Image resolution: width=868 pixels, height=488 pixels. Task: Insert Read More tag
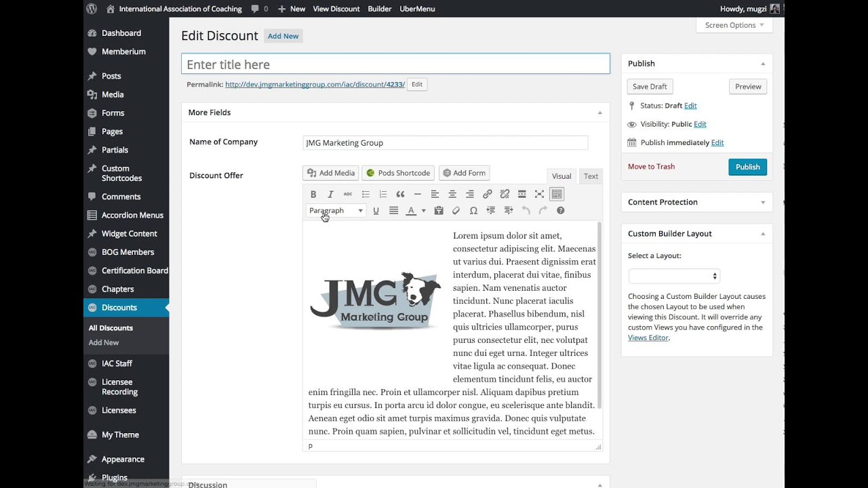[521, 195]
